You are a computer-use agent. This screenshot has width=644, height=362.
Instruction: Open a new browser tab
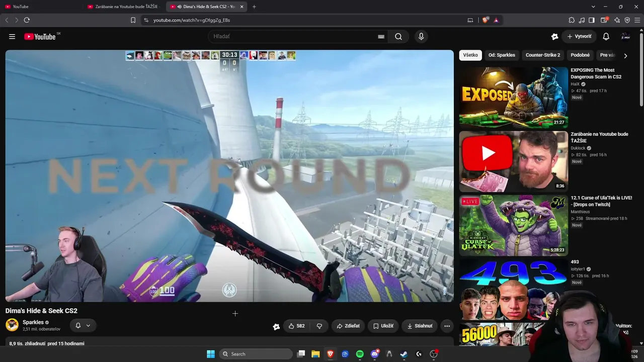(254, 7)
